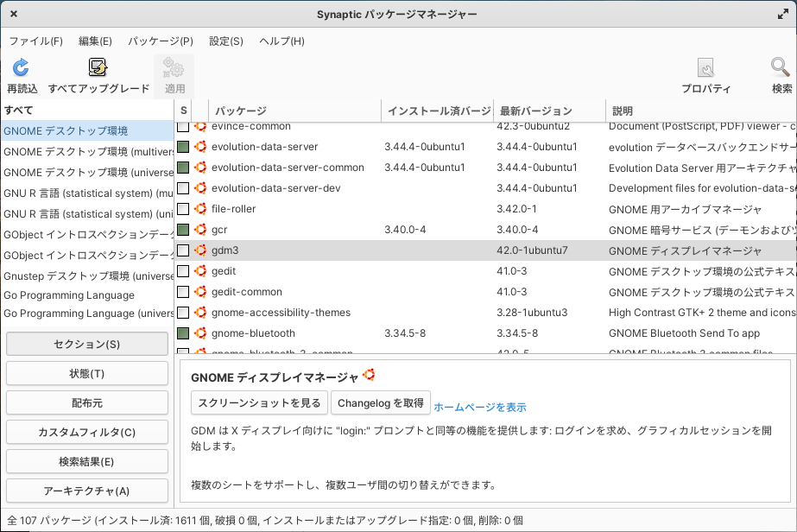Click the Ubuntu logo beside gnome-accessibility-themes
The height and width of the screenshot is (532, 797).
coord(200,313)
